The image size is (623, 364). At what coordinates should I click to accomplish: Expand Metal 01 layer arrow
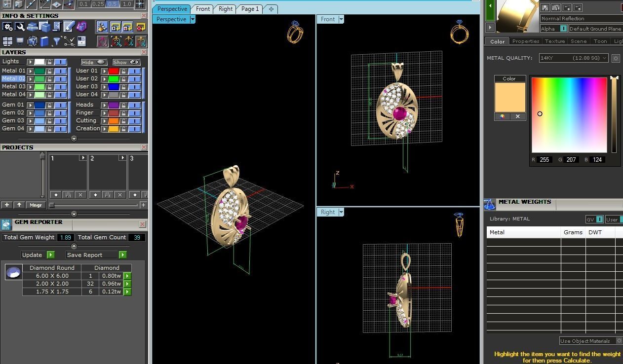click(31, 71)
